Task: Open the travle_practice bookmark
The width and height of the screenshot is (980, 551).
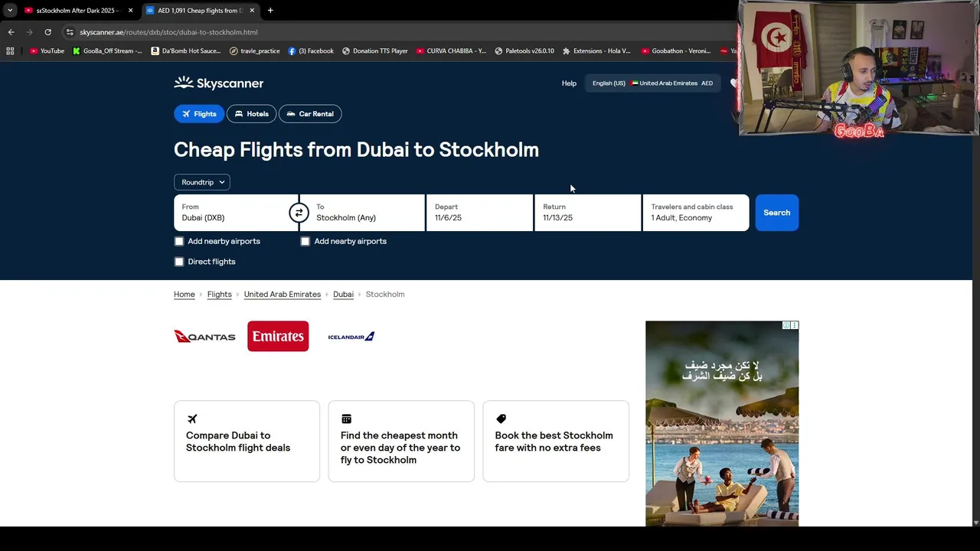Action: pyautogui.click(x=255, y=51)
